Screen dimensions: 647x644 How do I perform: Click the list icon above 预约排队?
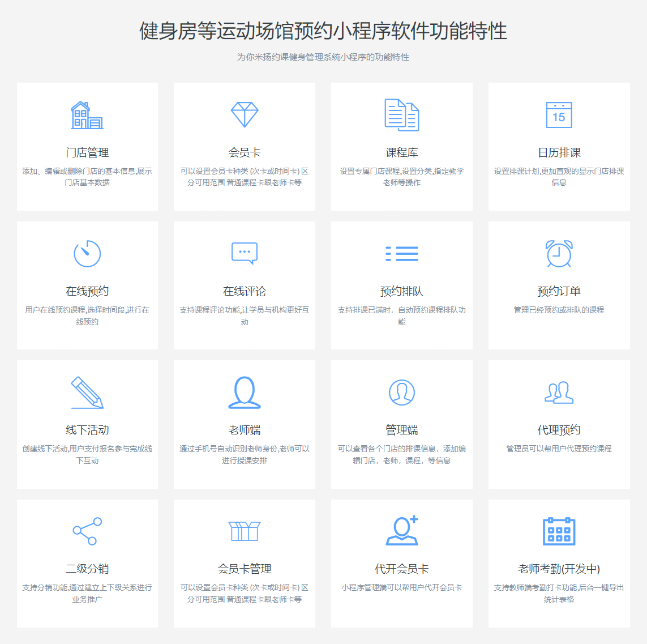pos(402,254)
